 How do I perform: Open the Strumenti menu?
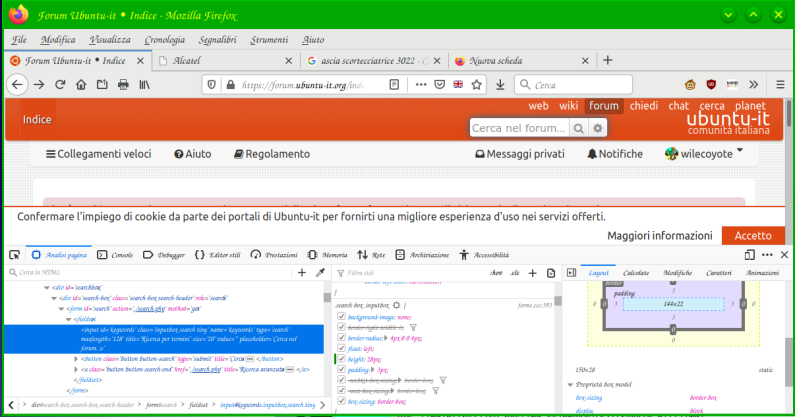pos(269,40)
